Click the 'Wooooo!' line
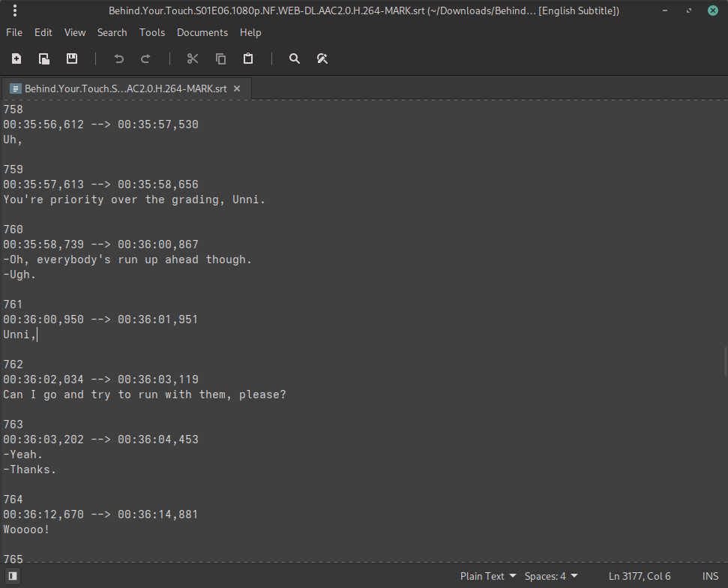This screenshot has width=728, height=588. click(x=26, y=529)
